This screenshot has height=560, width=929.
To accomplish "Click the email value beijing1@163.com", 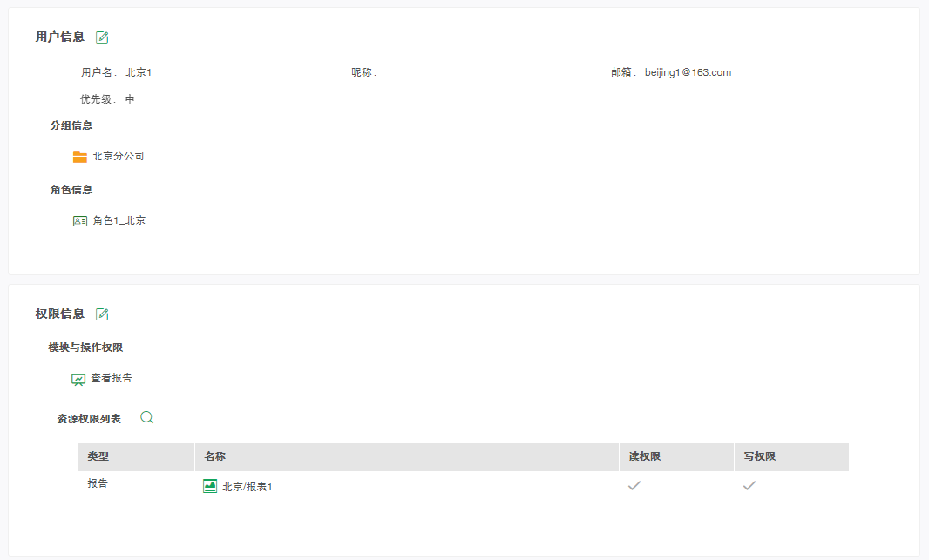I will tap(688, 72).
